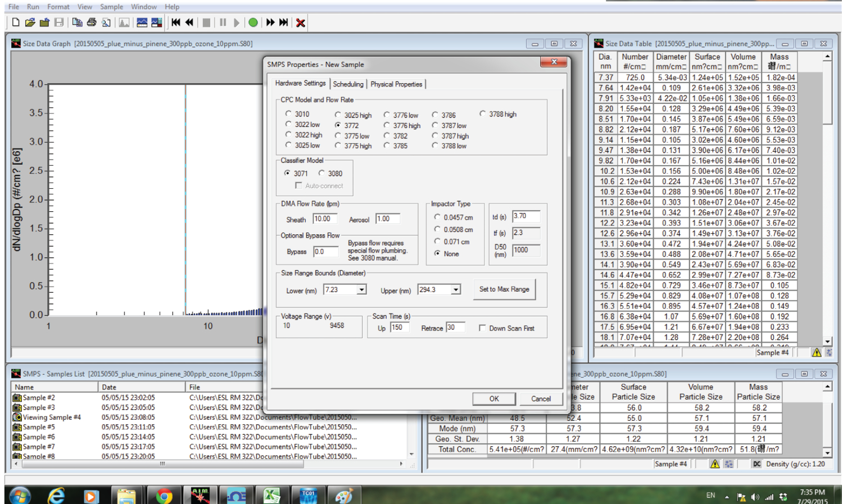This screenshot has height=504, width=843.
Task: Open the Excel taskbar icon
Action: coord(271,496)
